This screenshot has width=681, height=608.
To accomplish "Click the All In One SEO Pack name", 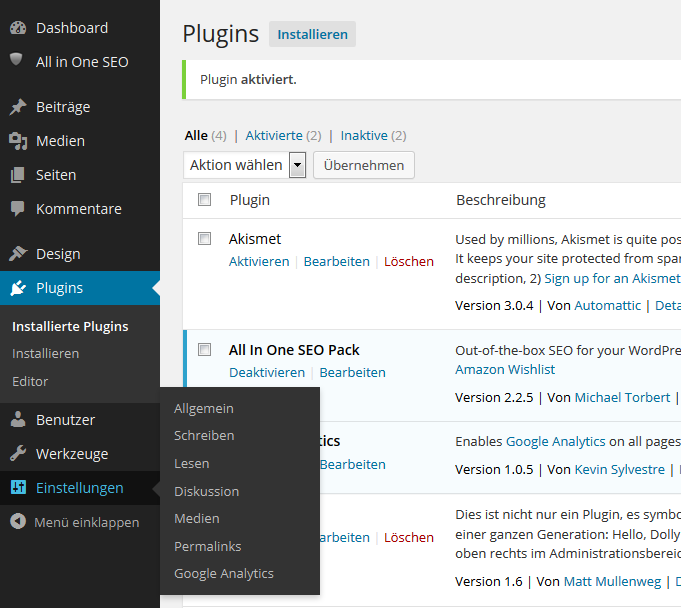I will (x=294, y=350).
